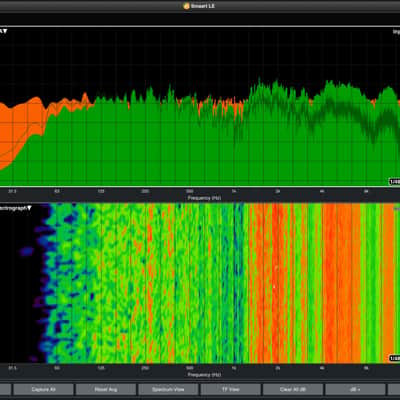Click the input label at RTA top right
Image resolution: width=400 pixels, height=400 pixels.
coord(396,32)
